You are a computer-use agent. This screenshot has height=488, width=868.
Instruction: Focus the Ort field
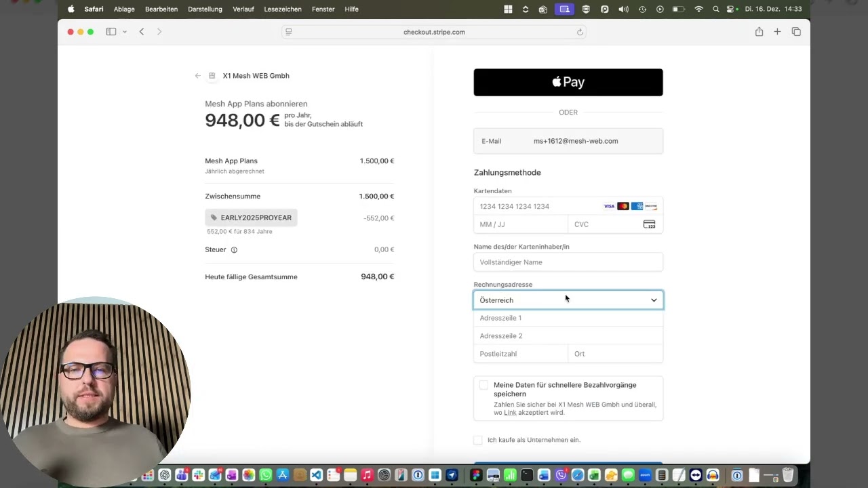(x=616, y=354)
